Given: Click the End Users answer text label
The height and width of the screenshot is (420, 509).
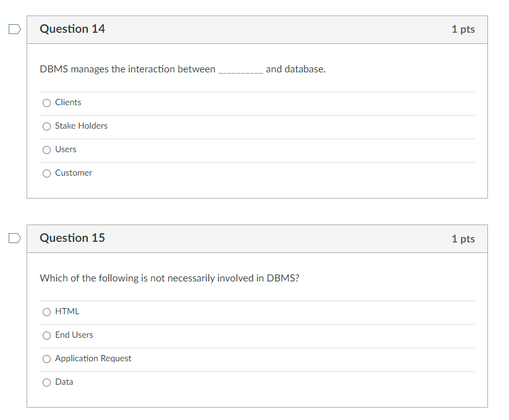Looking at the screenshot, I should pos(74,335).
